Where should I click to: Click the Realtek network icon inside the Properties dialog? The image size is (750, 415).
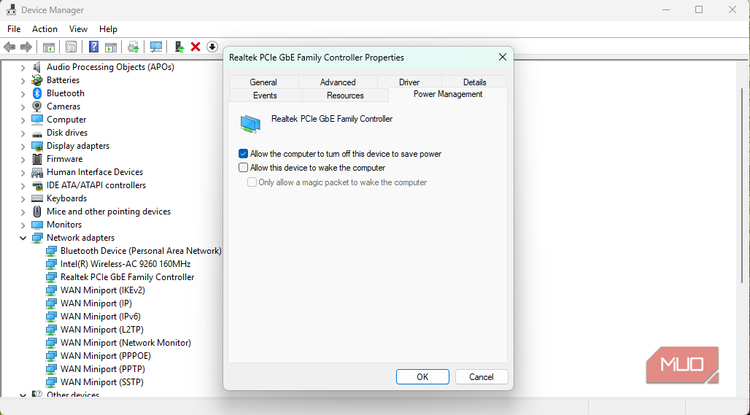[250, 123]
